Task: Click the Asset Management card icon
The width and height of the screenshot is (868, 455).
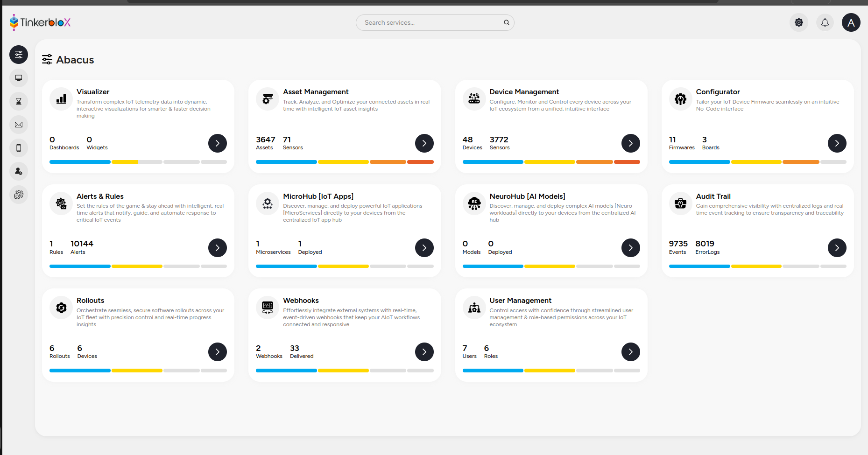Action: pyautogui.click(x=268, y=99)
